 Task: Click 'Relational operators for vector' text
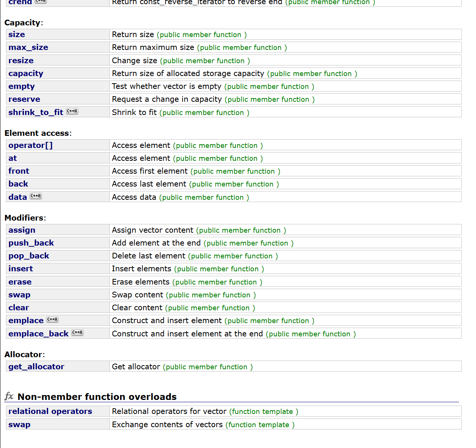point(169,411)
